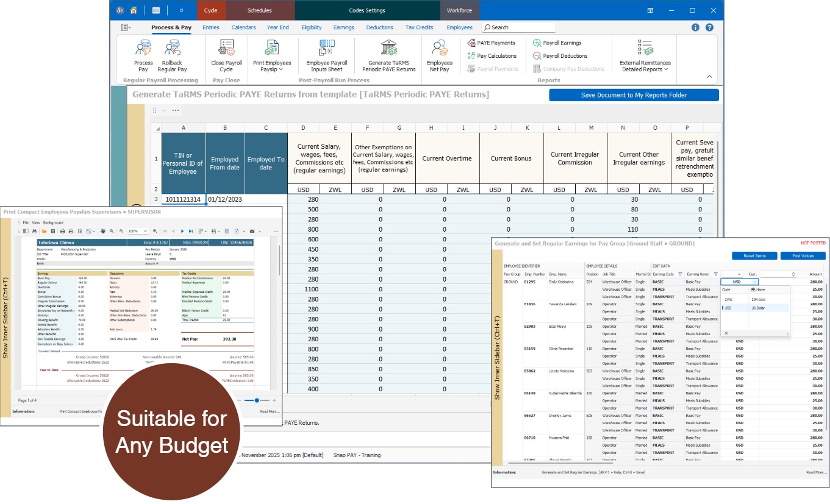Click the Reset Items button
This screenshot has height=504, width=830.
[x=754, y=256]
